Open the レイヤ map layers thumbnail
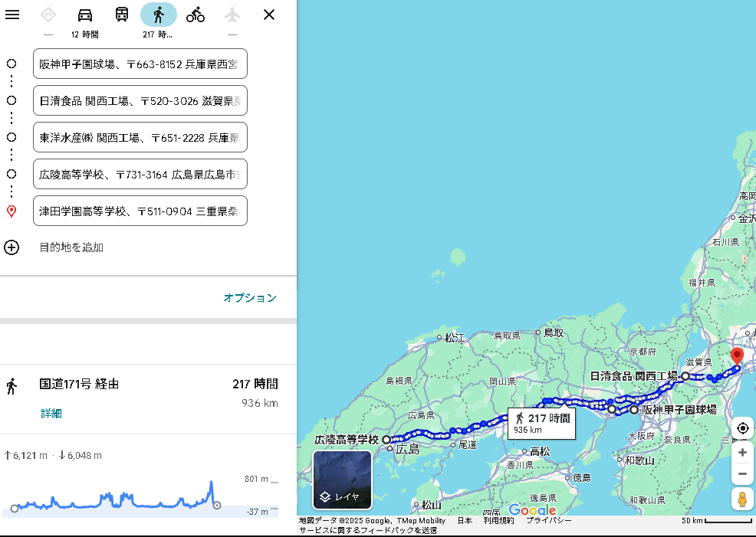 click(x=342, y=480)
